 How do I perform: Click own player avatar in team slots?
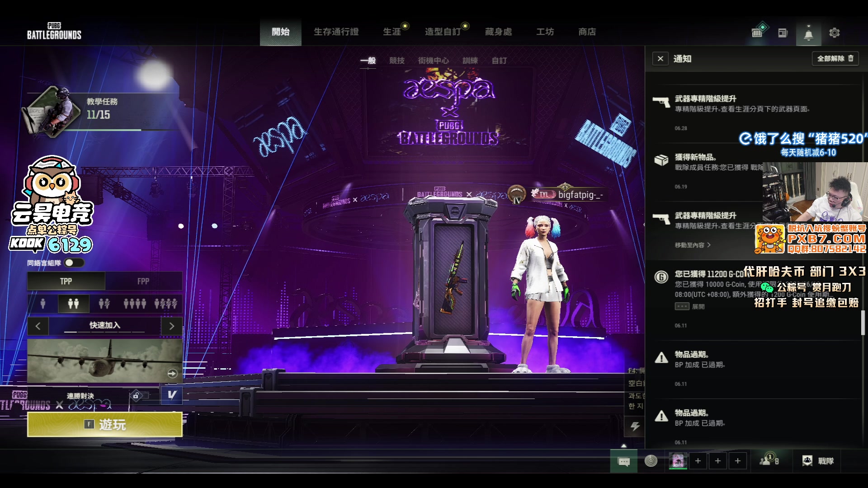coord(678,460)
